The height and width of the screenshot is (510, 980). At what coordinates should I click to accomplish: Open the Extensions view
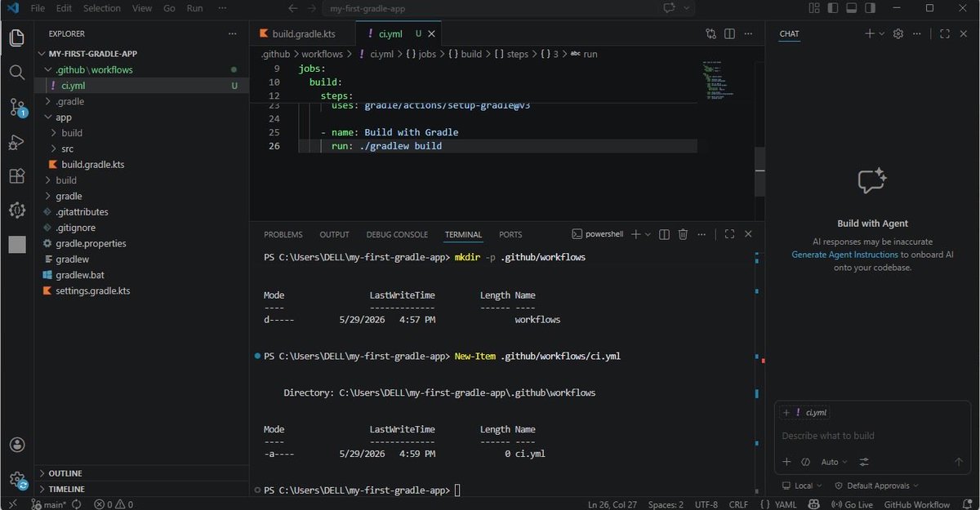pos(17,176)
